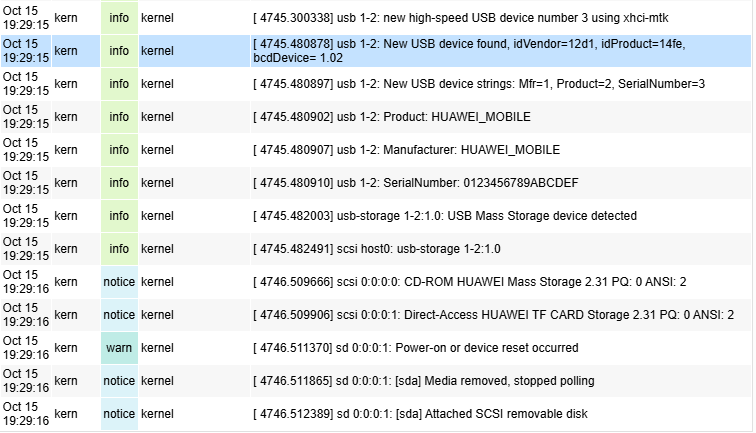This screenshot has height=433, width=756.
Task: Click the warn severity badge
Action: click(119, 348)
